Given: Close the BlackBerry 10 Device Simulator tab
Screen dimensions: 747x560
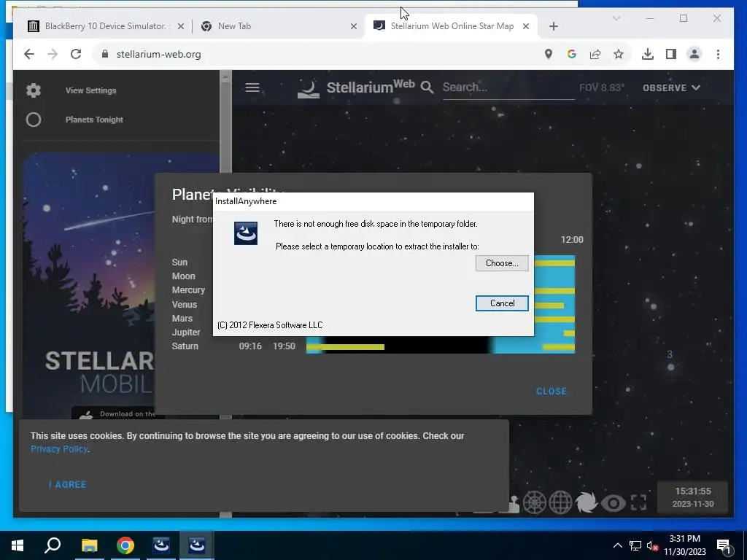Looking at the screenshot, I should click(x=181, y=26).
